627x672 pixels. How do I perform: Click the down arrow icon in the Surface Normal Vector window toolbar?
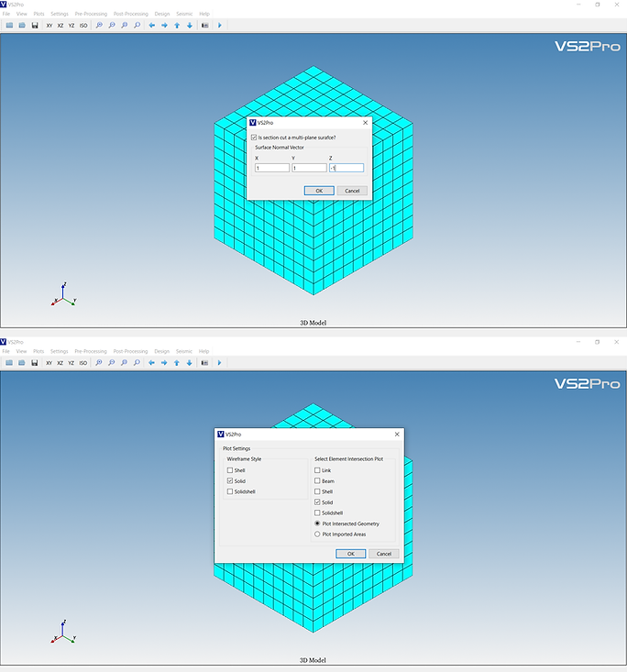coord(190,26)
